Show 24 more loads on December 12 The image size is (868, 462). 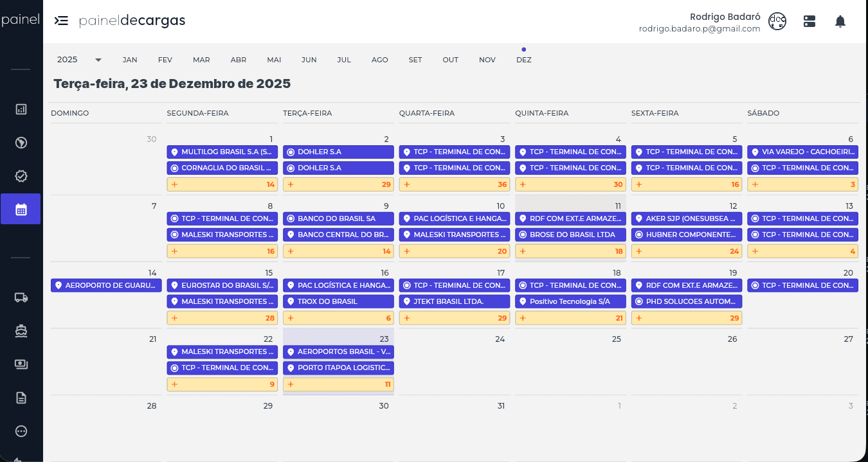(687, 251)
